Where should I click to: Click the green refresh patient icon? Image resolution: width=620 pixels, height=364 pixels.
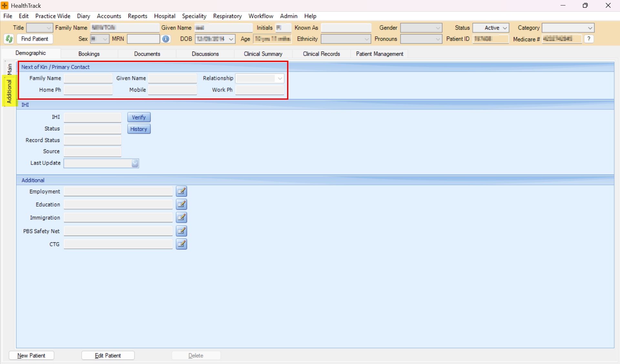click(x=9, y=39)
